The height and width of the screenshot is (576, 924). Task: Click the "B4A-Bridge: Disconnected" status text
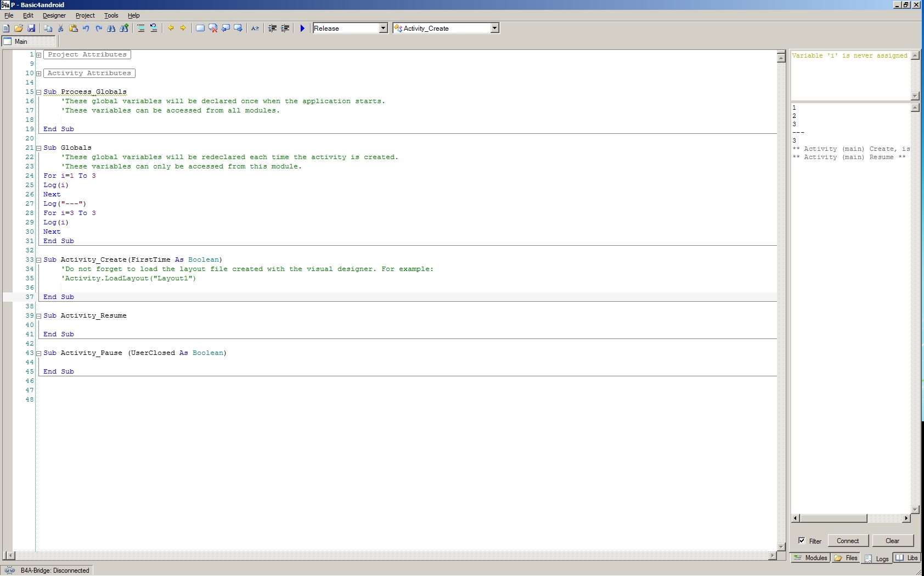pos(55,571)
